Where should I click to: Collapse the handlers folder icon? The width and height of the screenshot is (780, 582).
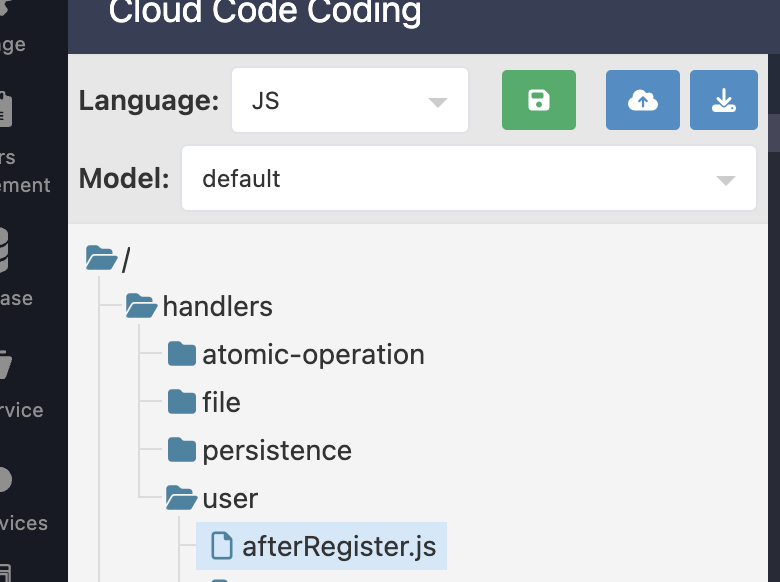[x=141, y=305]
